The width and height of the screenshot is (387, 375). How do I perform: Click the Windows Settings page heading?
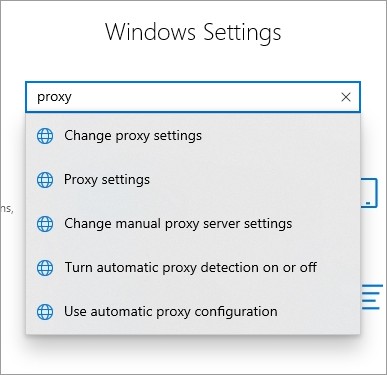[x=193, y=32]
